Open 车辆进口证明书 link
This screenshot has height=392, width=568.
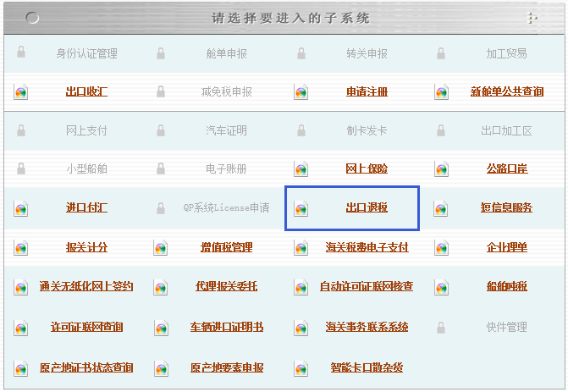[227, 327]
